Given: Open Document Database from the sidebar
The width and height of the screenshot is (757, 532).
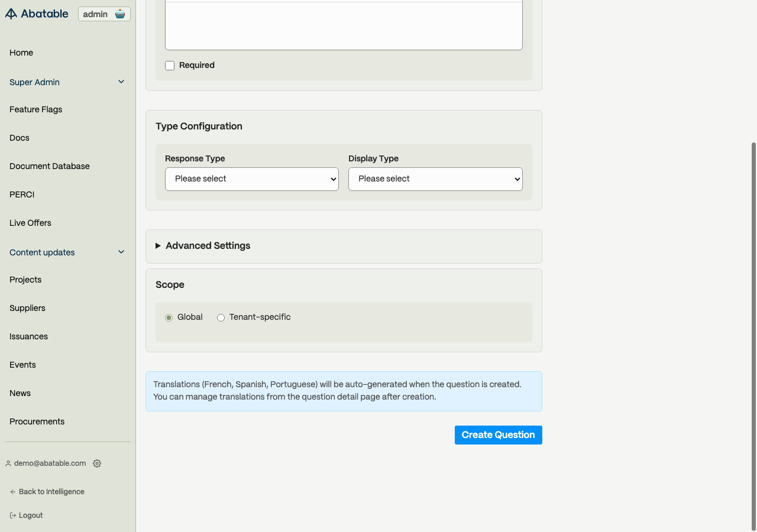Looking at the screenshot, I should [50, 166].
